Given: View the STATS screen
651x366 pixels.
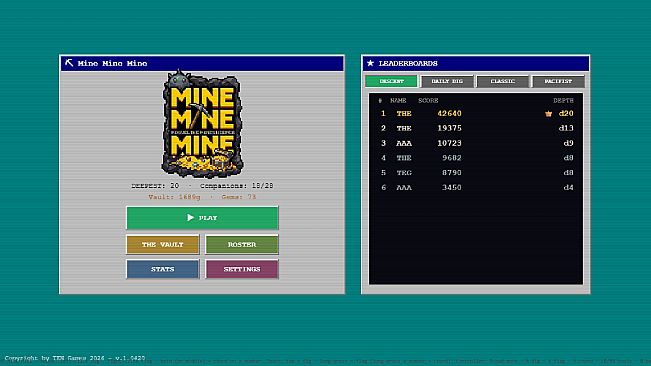Looking at the screenshot, I should 163,269.
